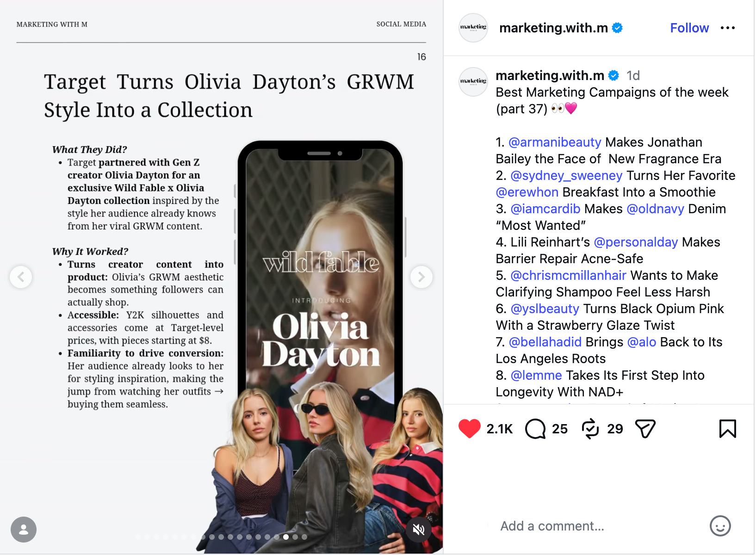The height and width of the screenshot is (555, 756).
Task: Select the highlighted white carousel indicator dot
Action: pos(286,537)
